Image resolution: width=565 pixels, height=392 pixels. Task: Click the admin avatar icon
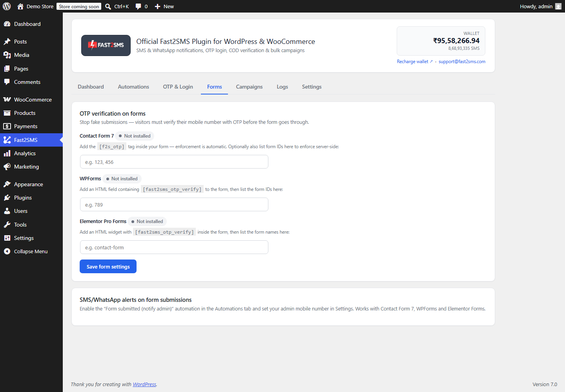[x=558, y=6]
